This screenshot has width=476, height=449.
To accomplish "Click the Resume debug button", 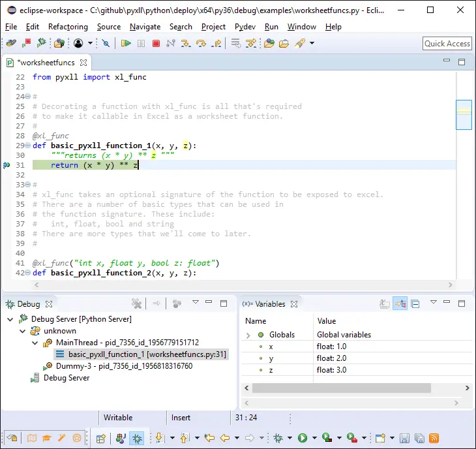I will (126, 44).
